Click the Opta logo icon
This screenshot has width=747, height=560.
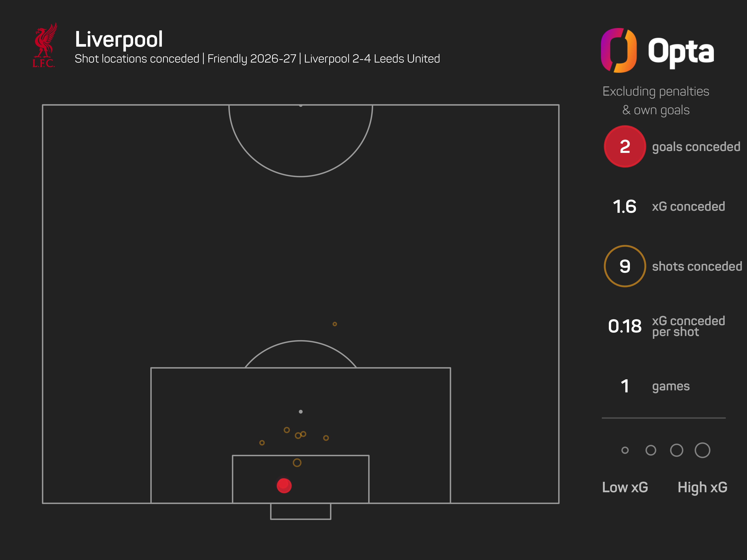pos(619,50)
